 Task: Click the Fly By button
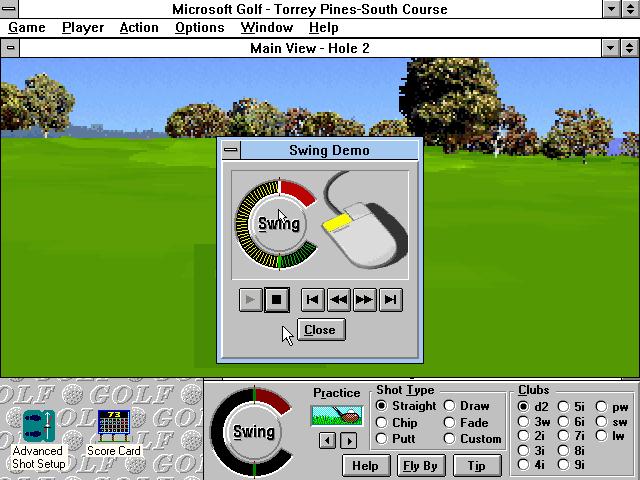pyautogui.click(x=420, y=466)
